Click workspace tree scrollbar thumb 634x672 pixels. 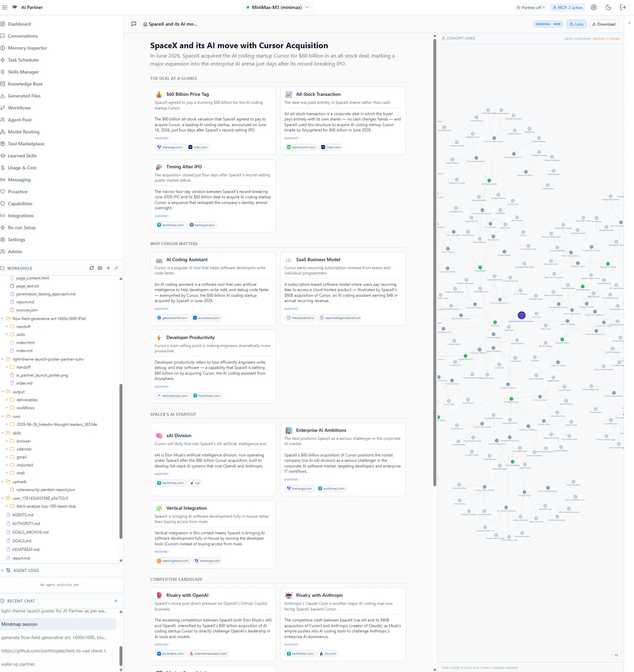pyautogui.click(x=121, y=461)
